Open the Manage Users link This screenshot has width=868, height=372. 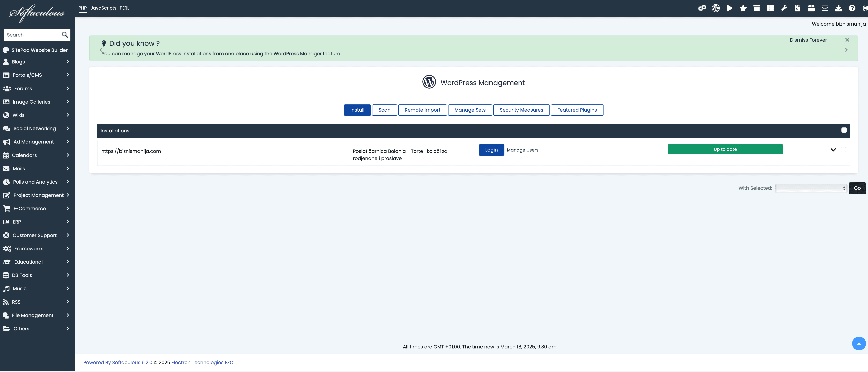click(522, 150)
